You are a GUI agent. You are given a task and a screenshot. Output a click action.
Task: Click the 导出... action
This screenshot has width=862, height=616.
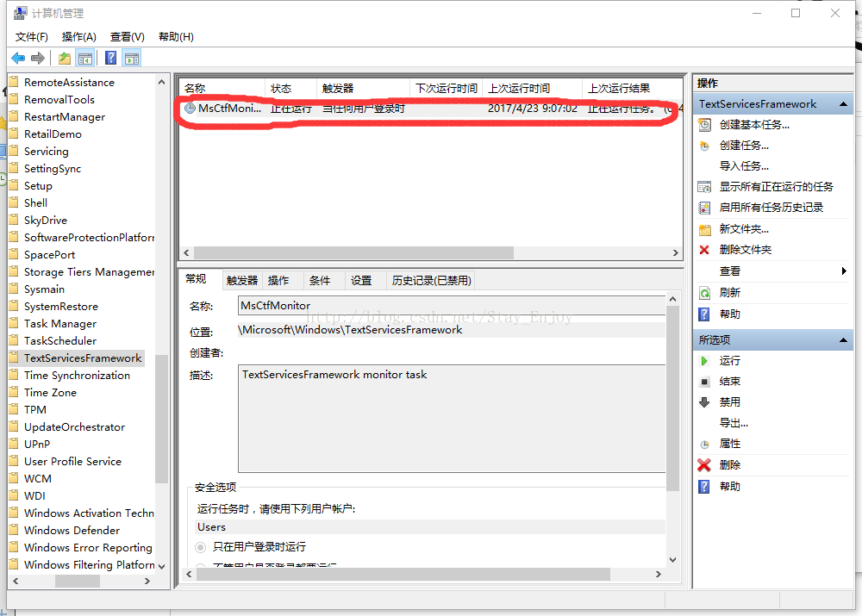(x=734, y=422)
